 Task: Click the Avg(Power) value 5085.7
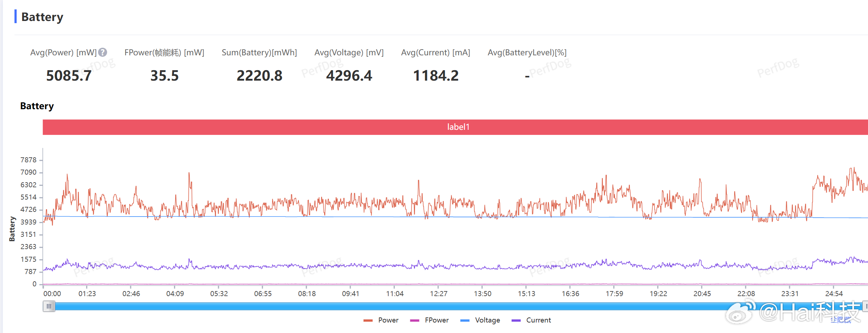(x=69, y=76)
